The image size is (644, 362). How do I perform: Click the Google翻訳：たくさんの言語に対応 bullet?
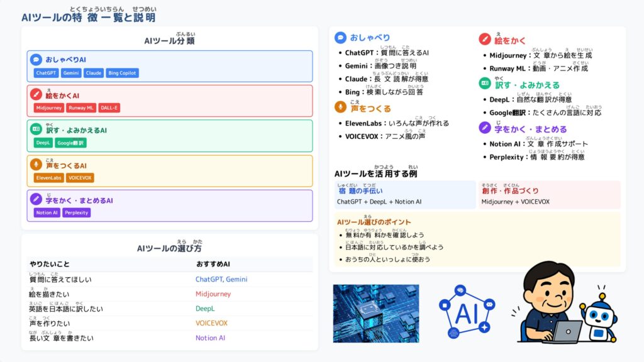click(545, 111)
